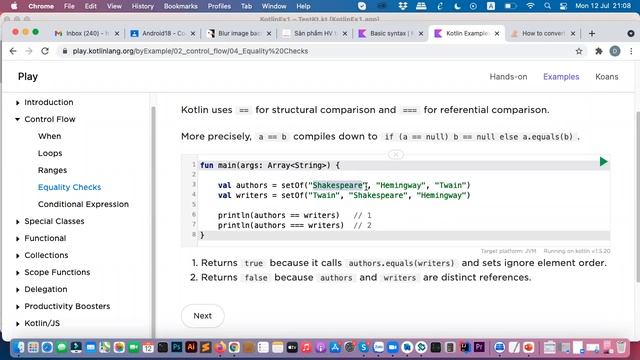Open Spotlight search icon in menu bar
The width and height of the screenshot is (640, 360).
tap(547, 6)
